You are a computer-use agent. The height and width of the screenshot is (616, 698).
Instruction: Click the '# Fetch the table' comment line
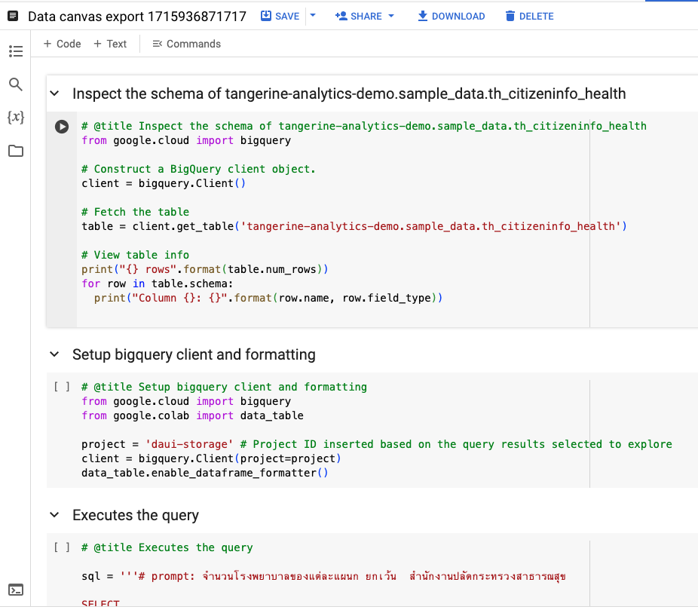tap(136, 212)
